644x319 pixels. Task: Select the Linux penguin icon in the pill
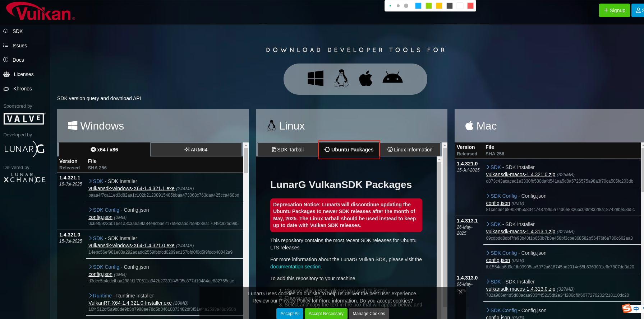coord(341,78)
